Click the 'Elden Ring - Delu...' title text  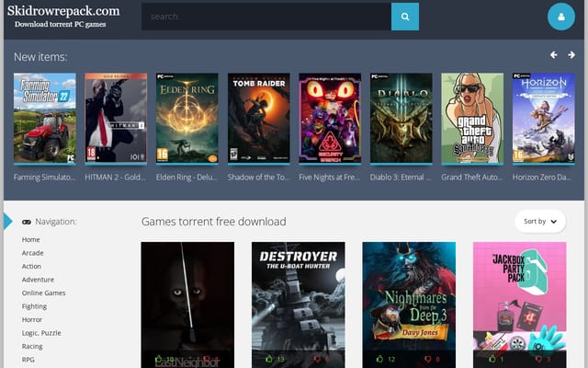187,178
